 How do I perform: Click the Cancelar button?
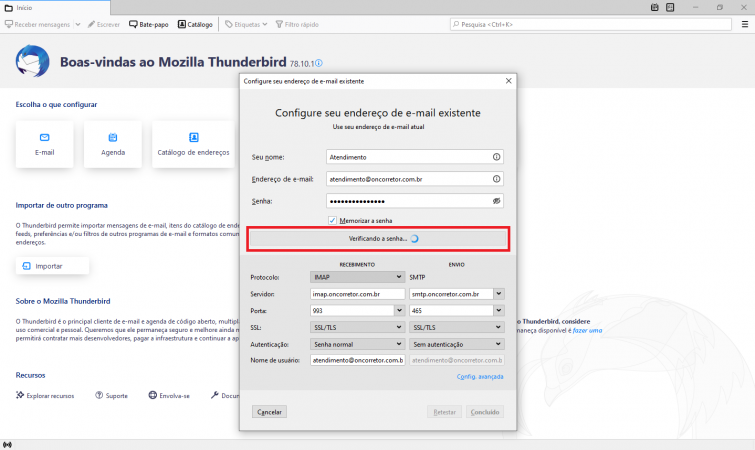[269, 412]
